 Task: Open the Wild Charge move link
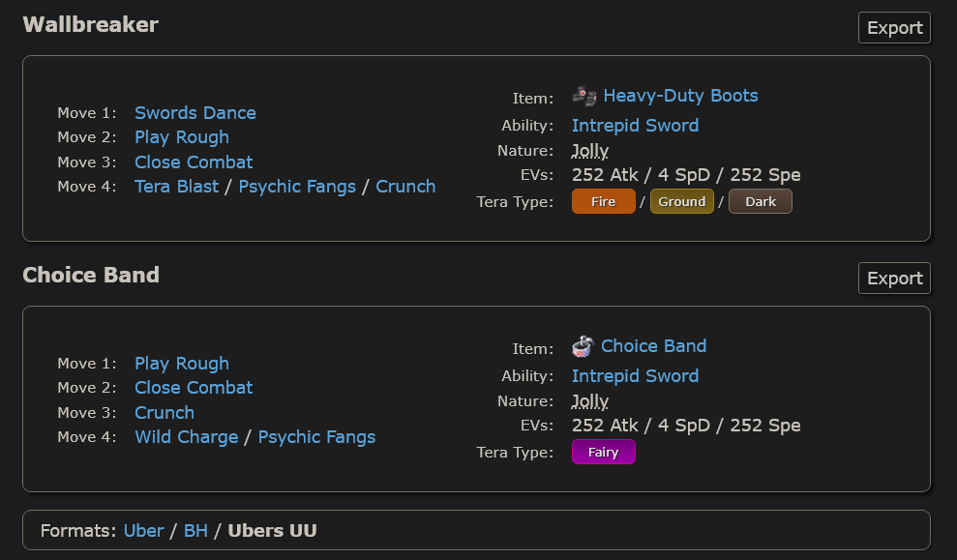point(186,437)
